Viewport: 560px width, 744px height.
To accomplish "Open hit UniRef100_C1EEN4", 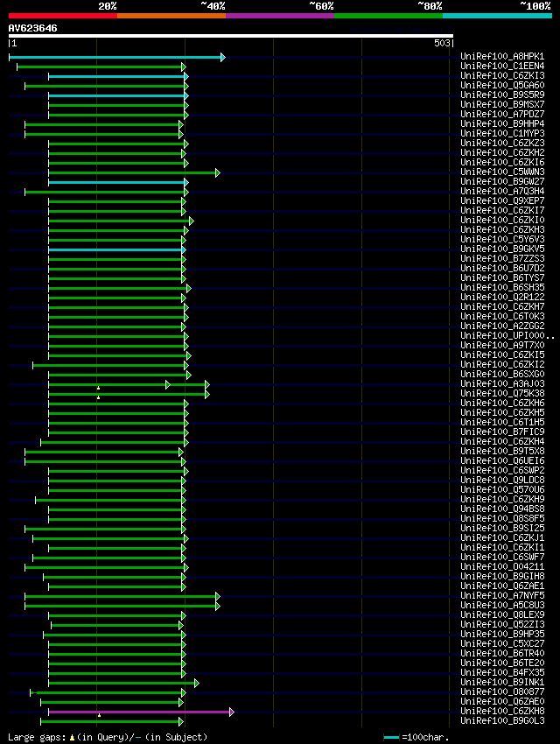I will (502, 66).
